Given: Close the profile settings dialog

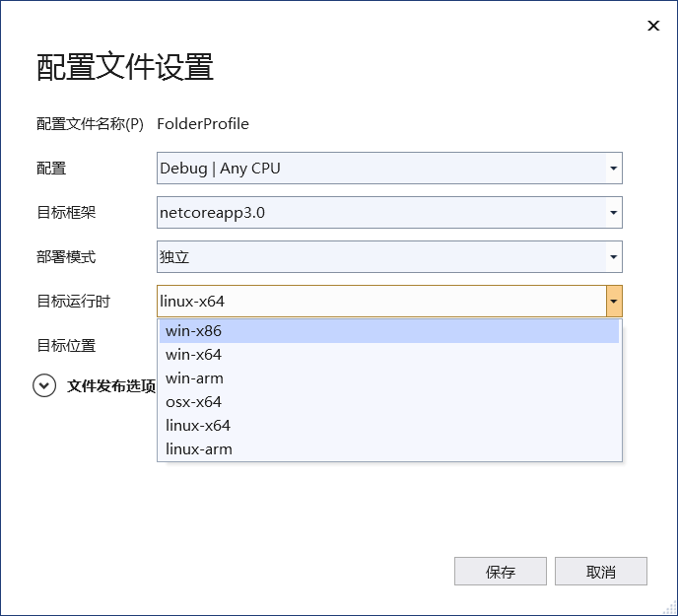Looking at the screenshot, I should pos(653,26).
